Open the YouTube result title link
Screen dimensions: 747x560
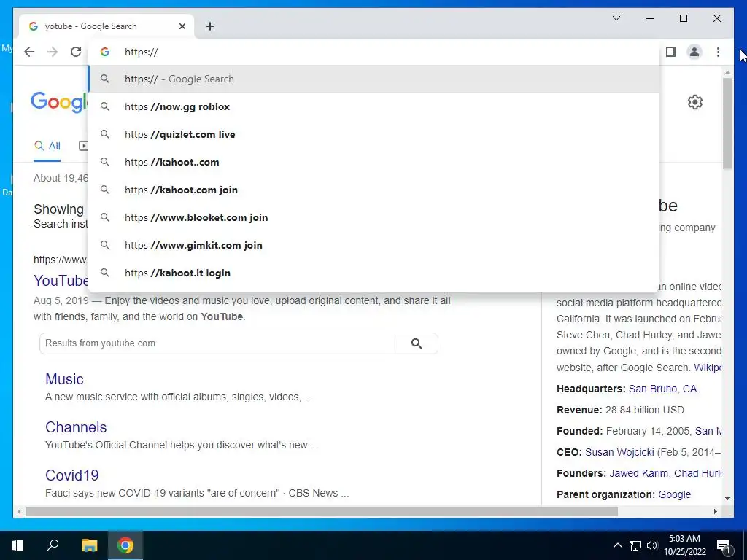61,281
